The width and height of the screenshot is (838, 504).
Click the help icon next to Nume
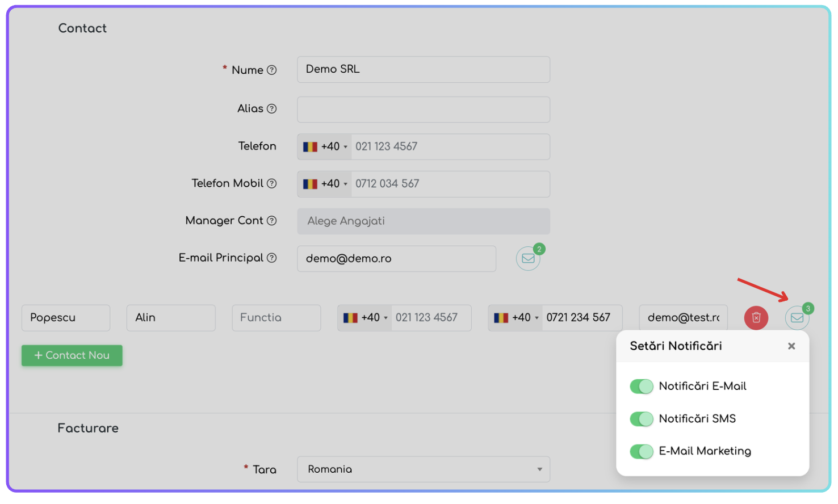coord(272,70)
